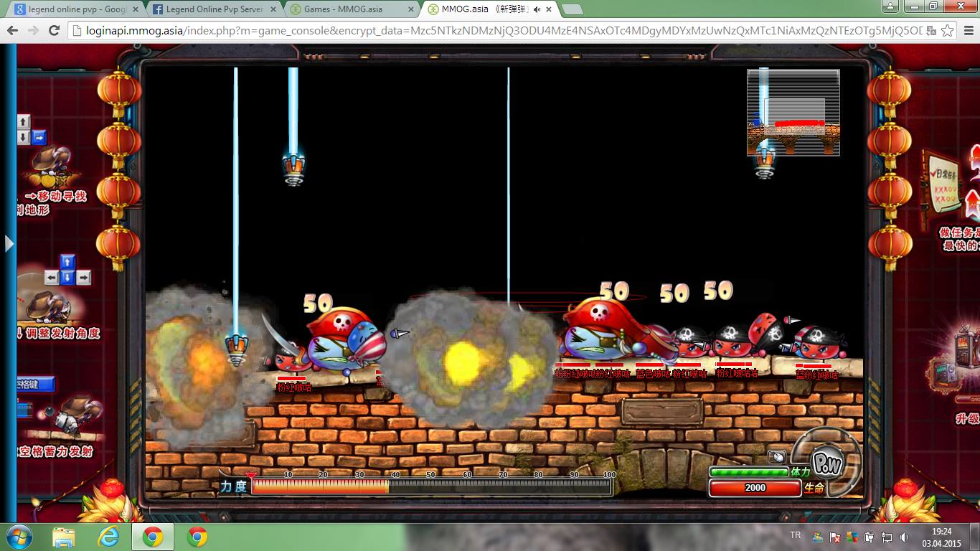The height and width of the screenshot is (551, 980).
Task: Click the Show Desktop strip
Action: [975, 537]
